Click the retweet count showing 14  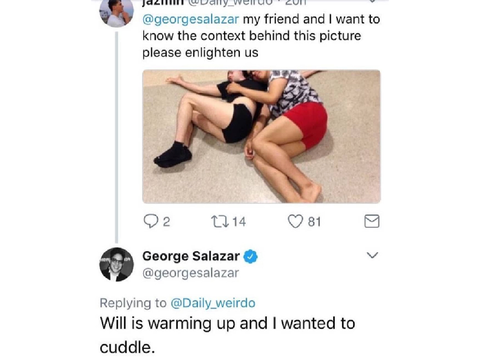pyautogui.click(x=239, y=222)
